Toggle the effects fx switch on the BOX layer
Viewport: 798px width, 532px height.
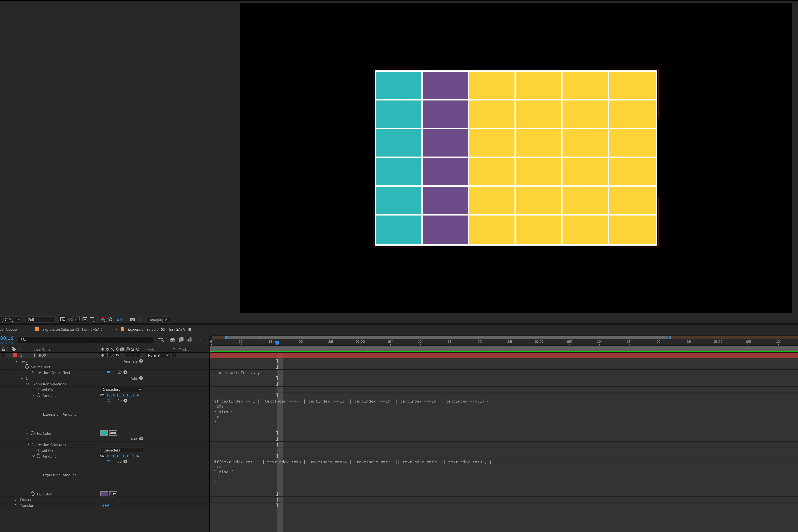tap(117, 355)
